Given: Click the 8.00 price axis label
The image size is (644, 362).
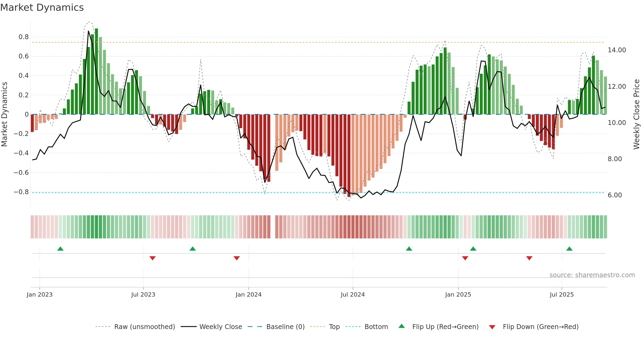Looking at the screenshot, I should tap(615, 159).
